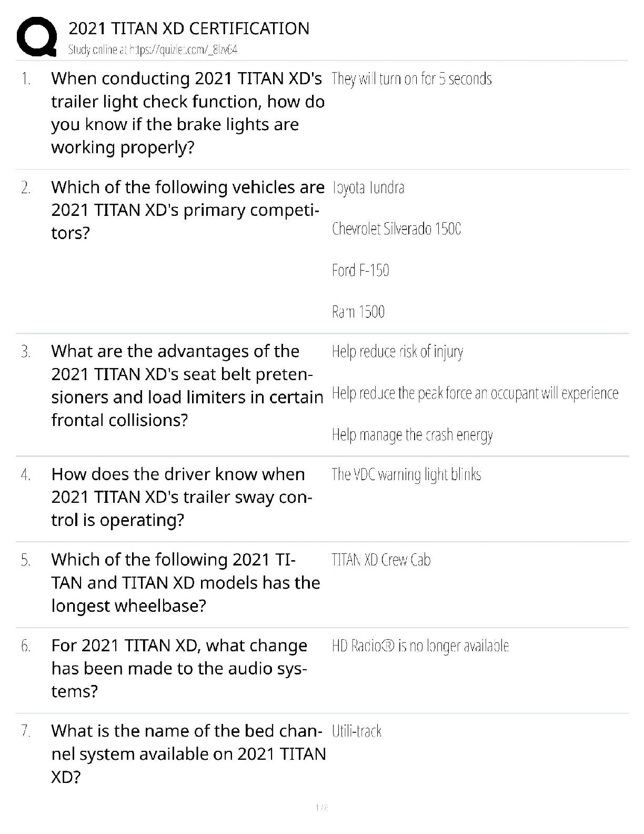Click the seat belt pretensioners question
644x834 pixels.
pyautogui.click(x=187, y=385)
